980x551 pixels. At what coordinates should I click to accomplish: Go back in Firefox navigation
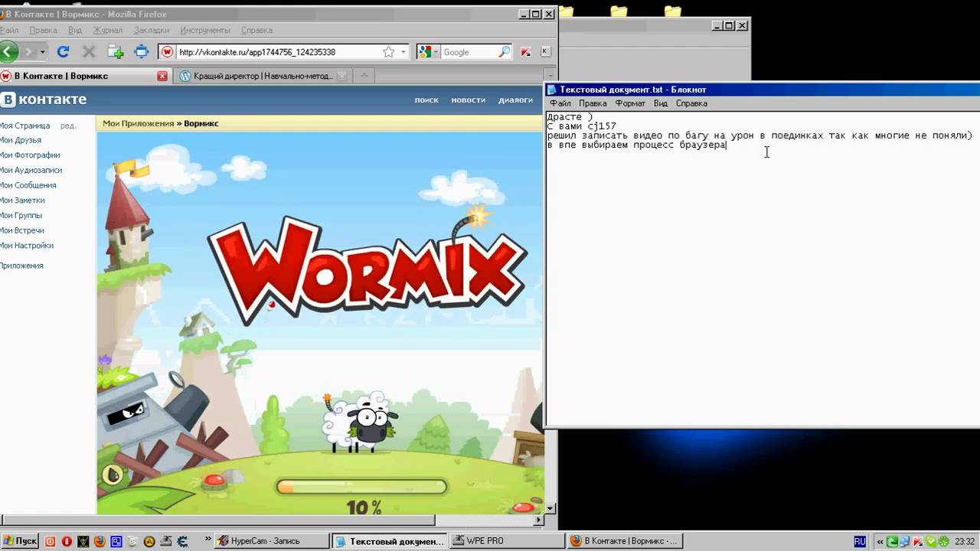[x=8, y=52]
